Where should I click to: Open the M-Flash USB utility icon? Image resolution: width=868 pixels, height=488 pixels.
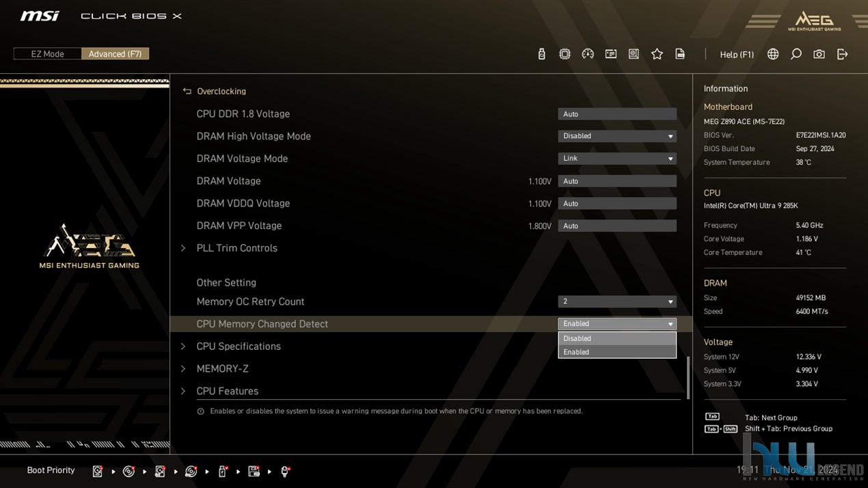[x=541, y=54]
